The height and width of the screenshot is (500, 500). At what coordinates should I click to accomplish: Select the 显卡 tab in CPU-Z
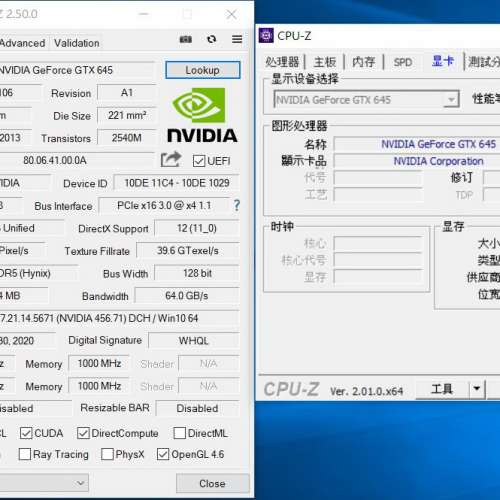pos(443,61)
